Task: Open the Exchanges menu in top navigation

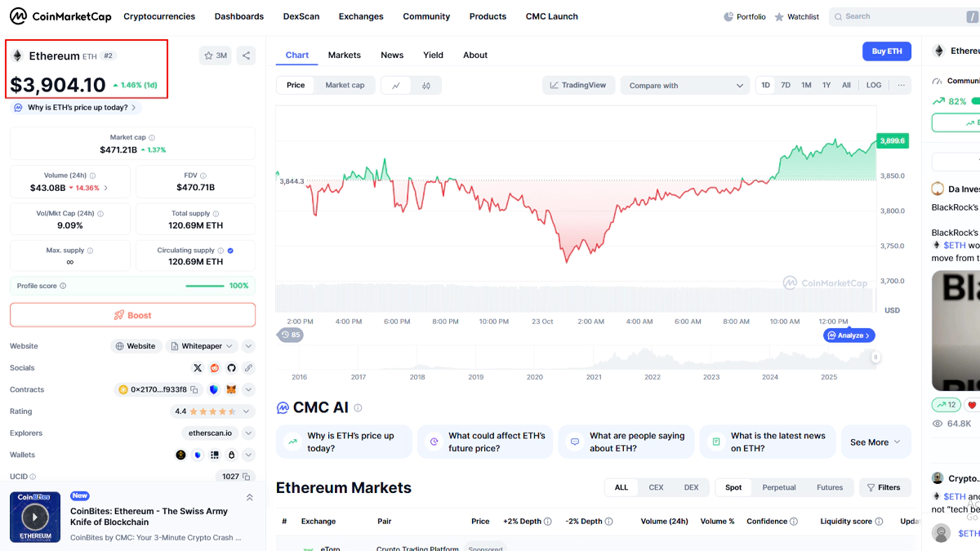Action: (360, 16)
